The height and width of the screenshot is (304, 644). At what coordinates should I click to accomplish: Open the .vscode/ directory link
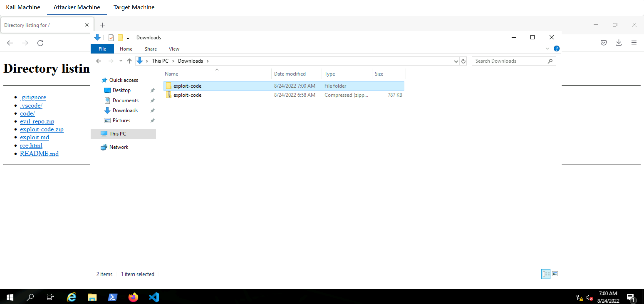[31, 105]
